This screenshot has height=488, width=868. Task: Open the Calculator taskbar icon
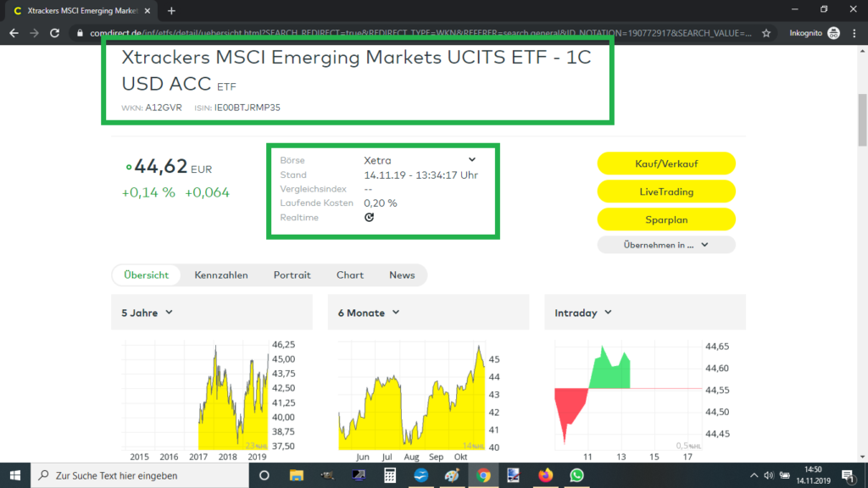(x=390, y=475)
